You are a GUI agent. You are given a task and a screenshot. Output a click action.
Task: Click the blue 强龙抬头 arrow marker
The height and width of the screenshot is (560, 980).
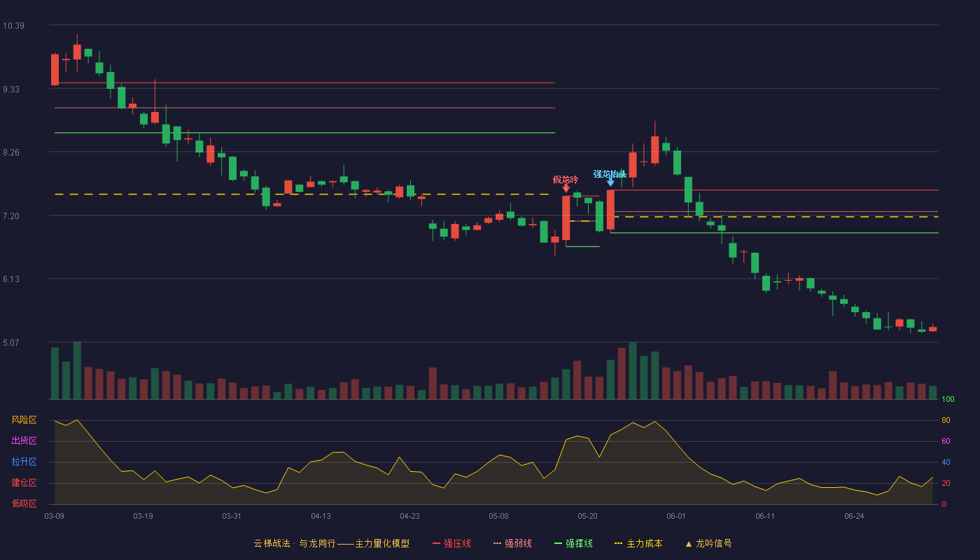[x=610, y=183]
